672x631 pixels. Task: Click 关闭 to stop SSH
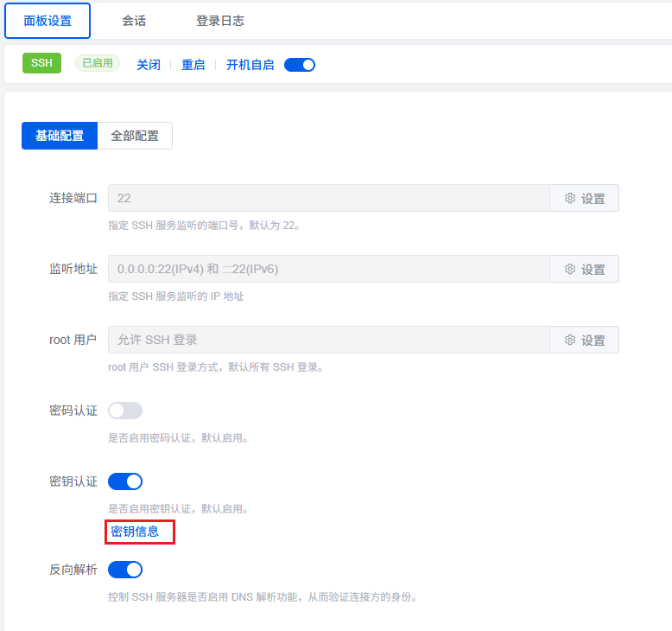click(x=149, y=65)
